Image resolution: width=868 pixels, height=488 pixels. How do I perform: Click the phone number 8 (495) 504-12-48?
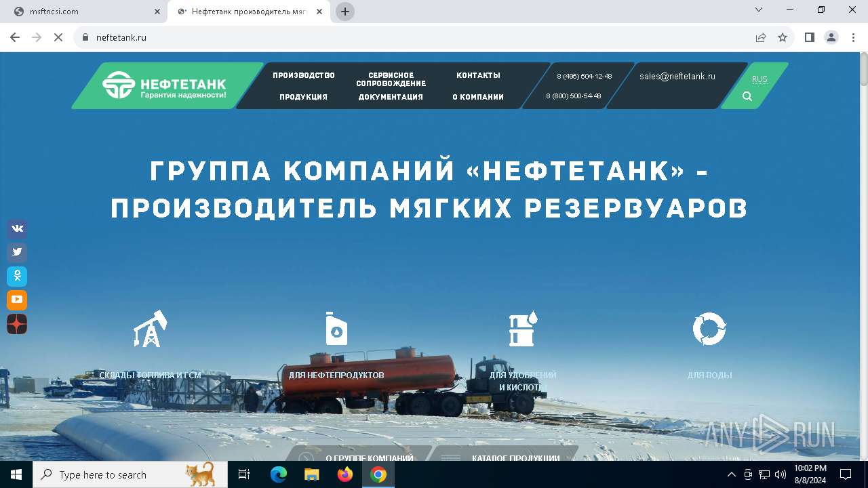pos(585,76)
